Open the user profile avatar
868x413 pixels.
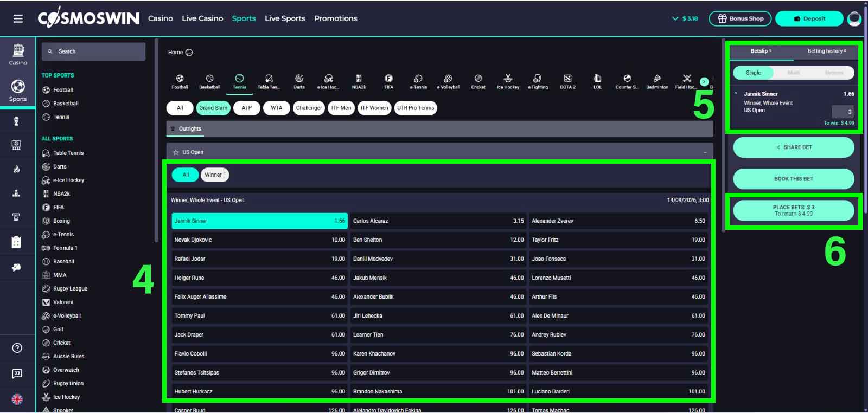tap(854, 18)
